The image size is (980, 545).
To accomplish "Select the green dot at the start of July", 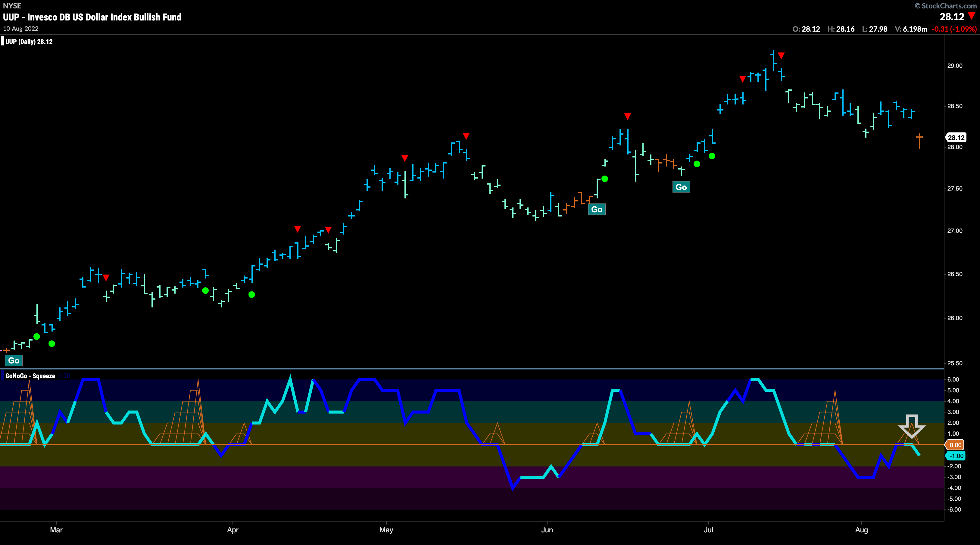I will 712,156.
